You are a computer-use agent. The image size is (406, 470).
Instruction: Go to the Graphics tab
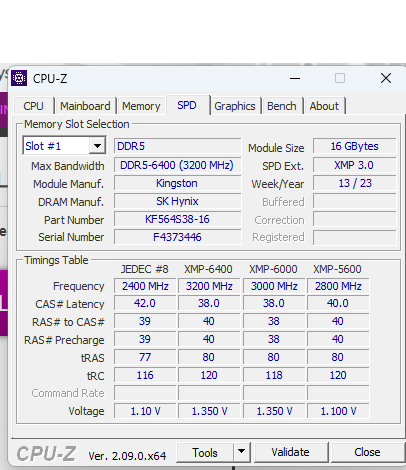(x=235, y=106)
